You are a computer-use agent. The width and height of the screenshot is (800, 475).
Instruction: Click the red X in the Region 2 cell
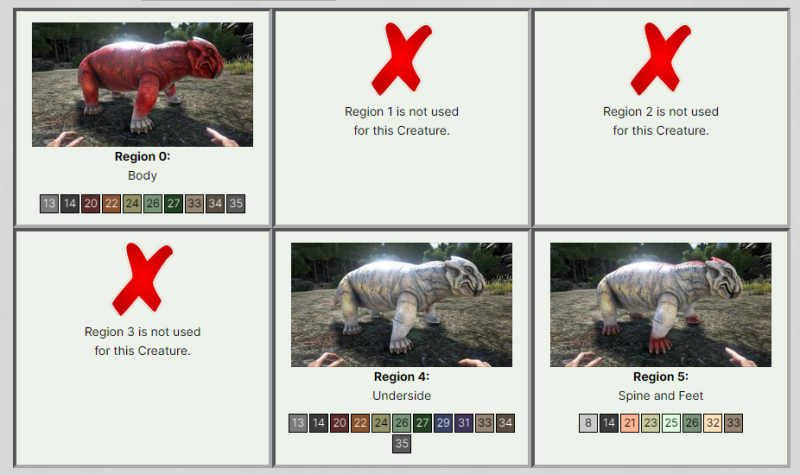point(661,59)
